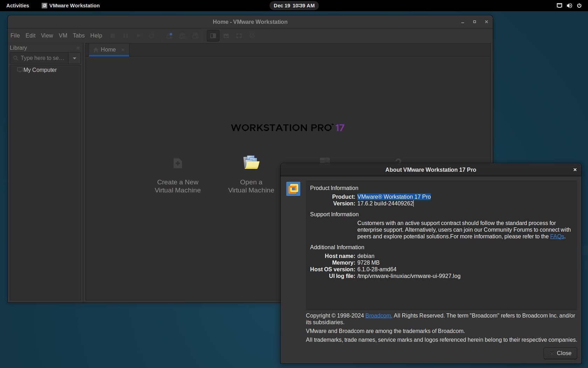Click the version text 17.6.2 build-24409262

point(385,204)
